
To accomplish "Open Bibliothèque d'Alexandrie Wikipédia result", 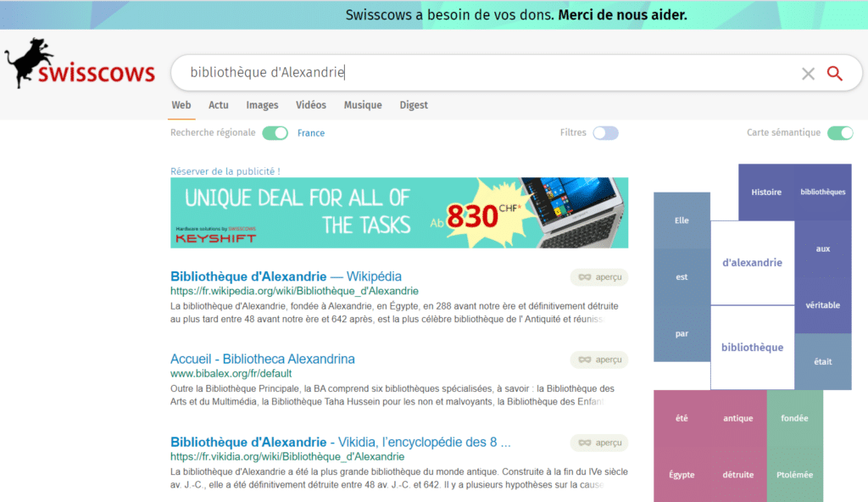I will tap(286, 276).
